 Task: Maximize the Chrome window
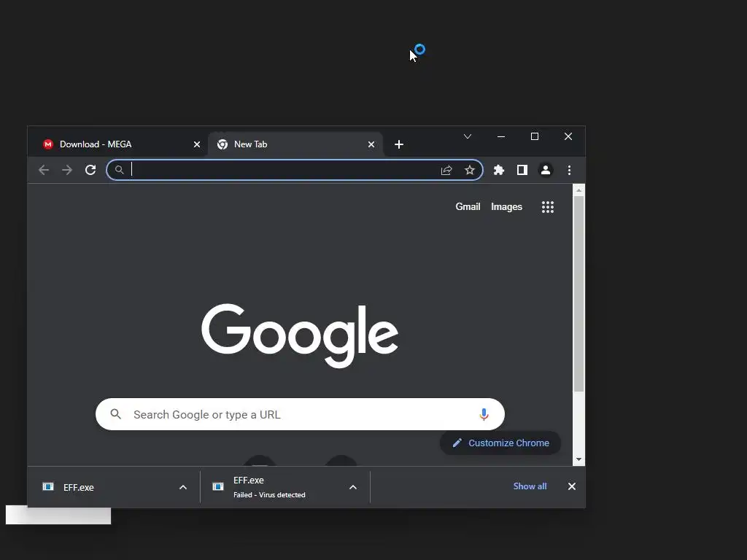tap(535, 136)
